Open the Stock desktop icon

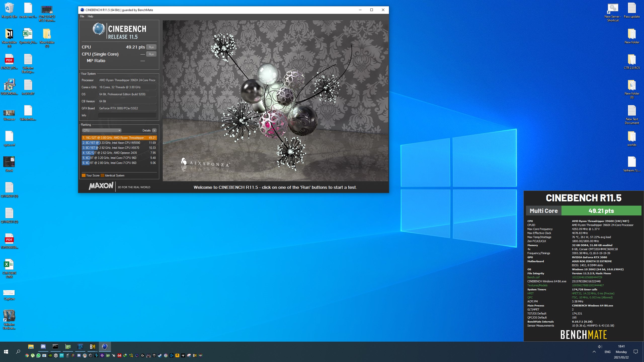(x=9, y=164)
